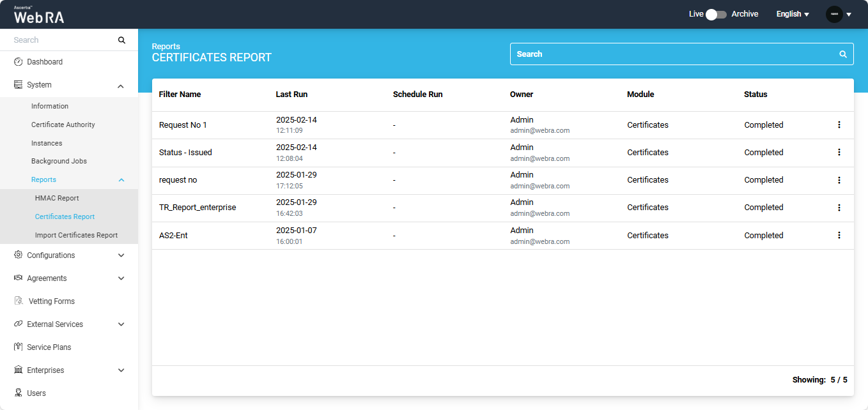Click the sidebar search magnifier icon
868x410 pixels.
click(x=121, y=40)
